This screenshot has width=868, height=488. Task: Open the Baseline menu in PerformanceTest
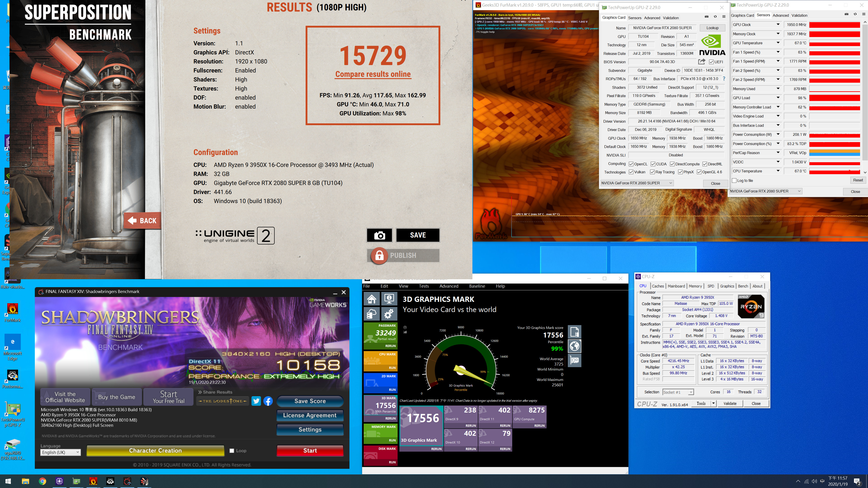(477, 286)
